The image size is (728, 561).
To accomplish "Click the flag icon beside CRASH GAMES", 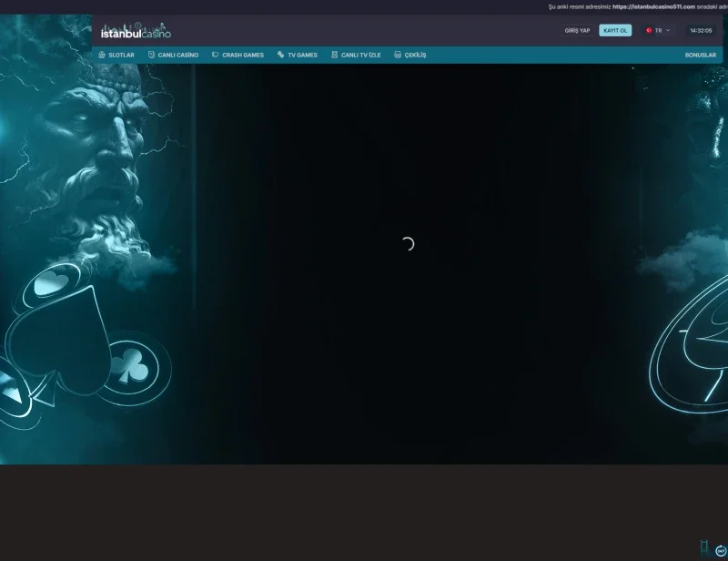I will coord(216,55).
